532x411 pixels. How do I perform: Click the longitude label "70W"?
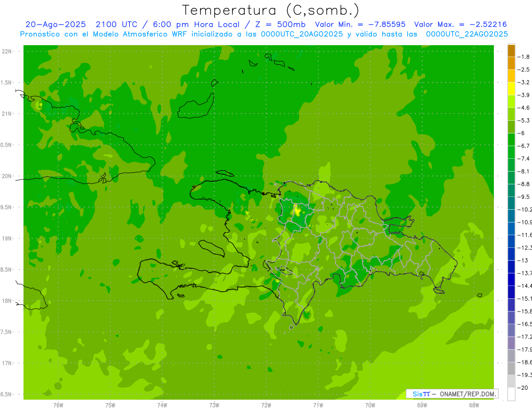[370, 405]
